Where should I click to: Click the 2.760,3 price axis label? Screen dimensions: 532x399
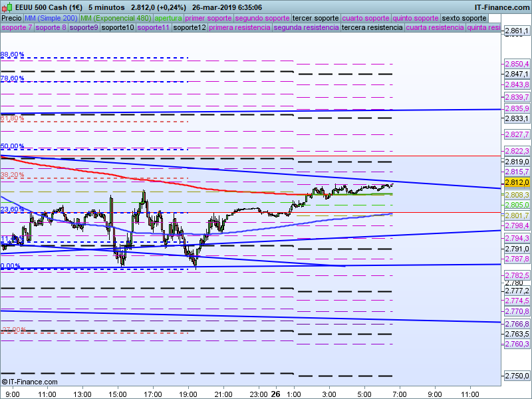517,344
